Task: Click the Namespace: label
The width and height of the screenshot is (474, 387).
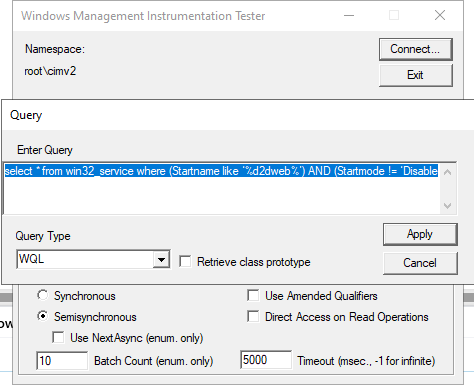Action: click(x=55, y=49)
